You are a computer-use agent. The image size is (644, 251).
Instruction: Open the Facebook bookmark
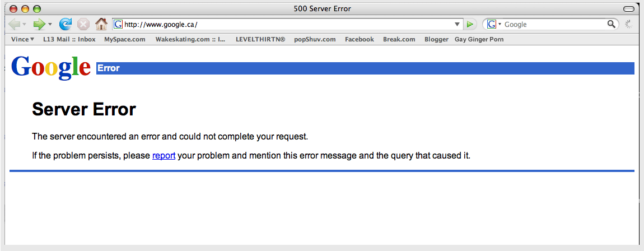[x=359, y=39]
